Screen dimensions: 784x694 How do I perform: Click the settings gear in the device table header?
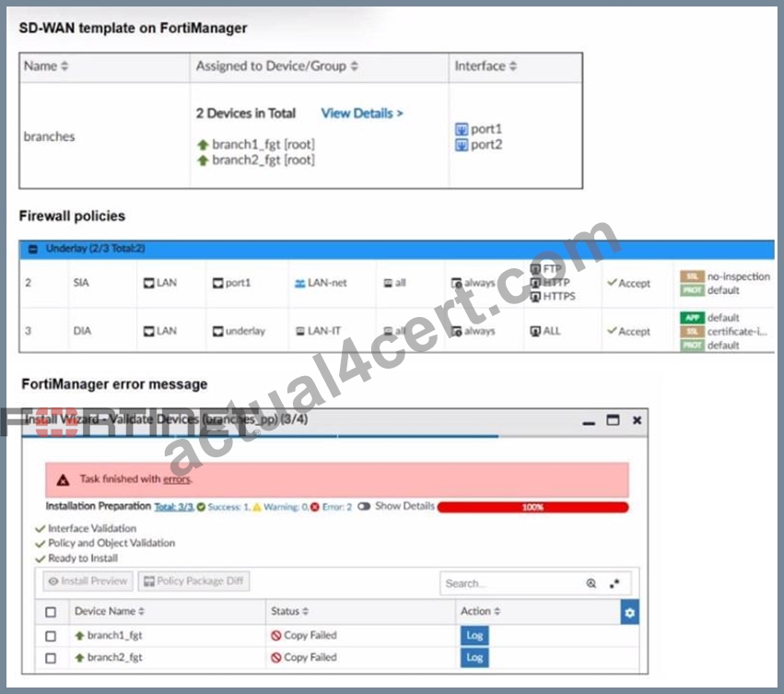point(629,613)
